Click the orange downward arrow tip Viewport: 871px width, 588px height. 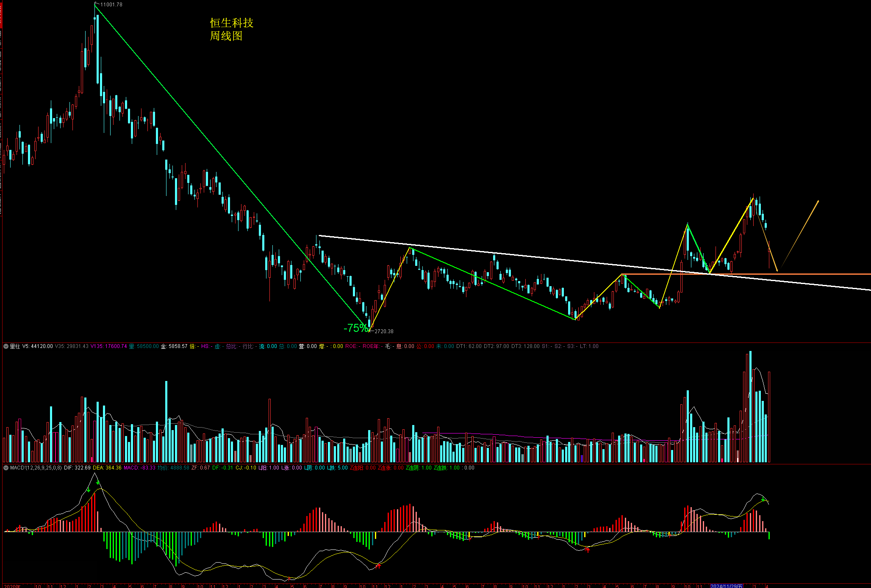[x=777, y=270]
